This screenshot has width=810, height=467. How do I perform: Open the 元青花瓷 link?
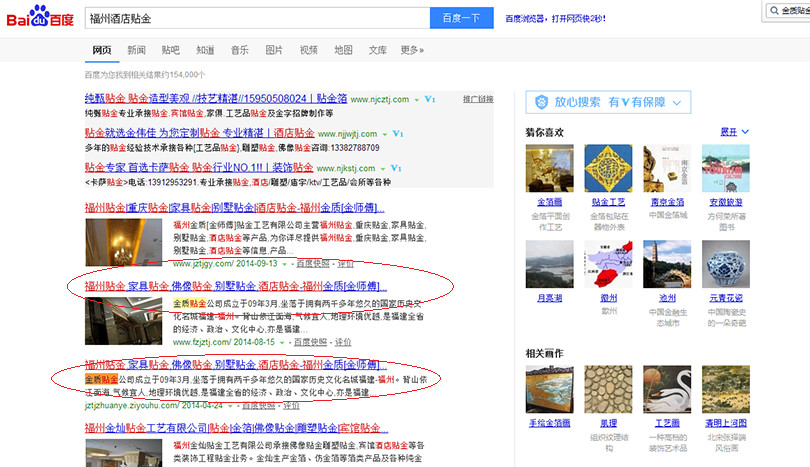click(726, 298)
